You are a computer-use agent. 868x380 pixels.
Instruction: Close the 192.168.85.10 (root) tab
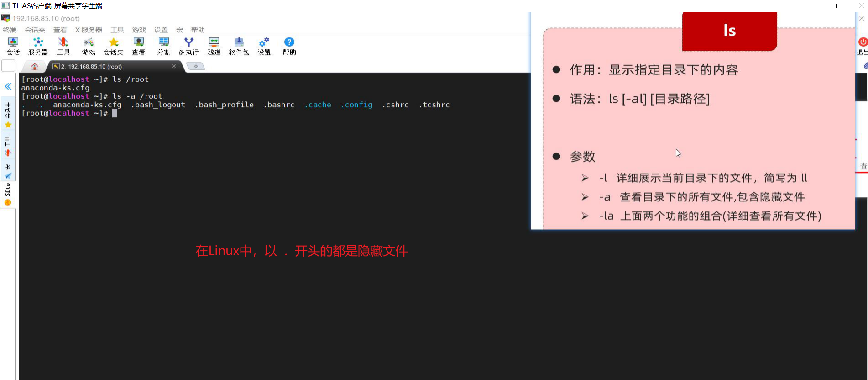click(x=174, y=66)
